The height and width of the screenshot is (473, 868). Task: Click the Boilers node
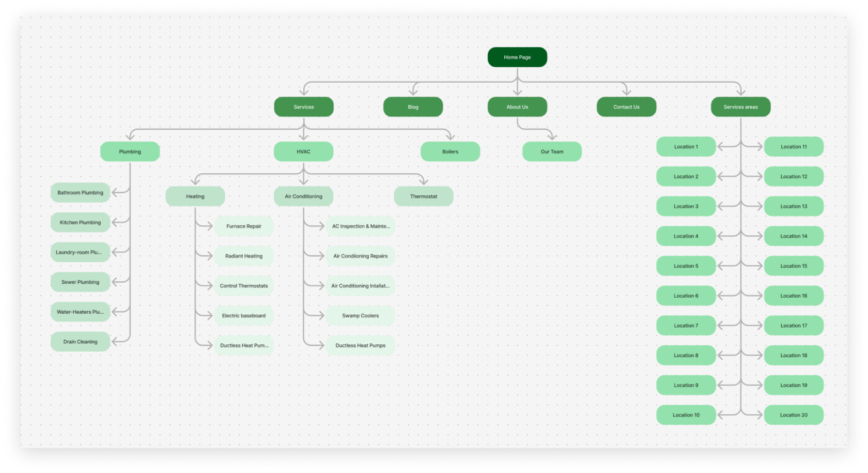450,151
